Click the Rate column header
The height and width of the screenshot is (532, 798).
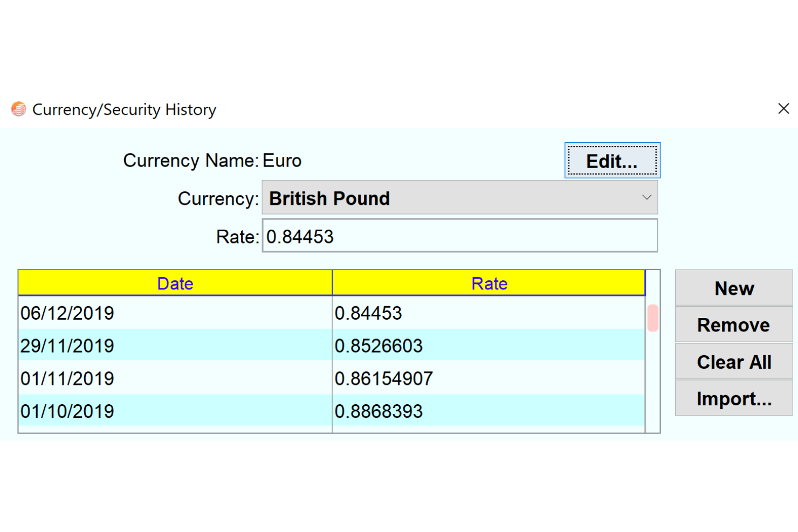click(x=489, y=282)
